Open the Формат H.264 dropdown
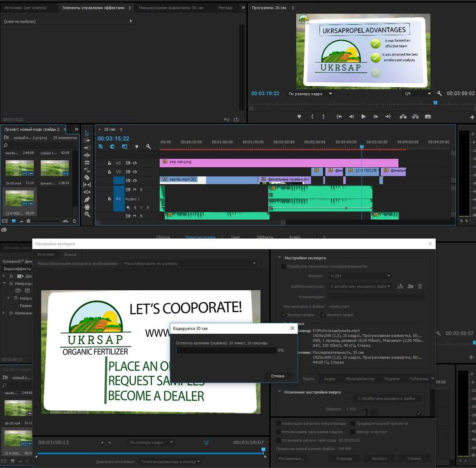The width and height of the screenshot is (476, 468). [x=360, y=276]
